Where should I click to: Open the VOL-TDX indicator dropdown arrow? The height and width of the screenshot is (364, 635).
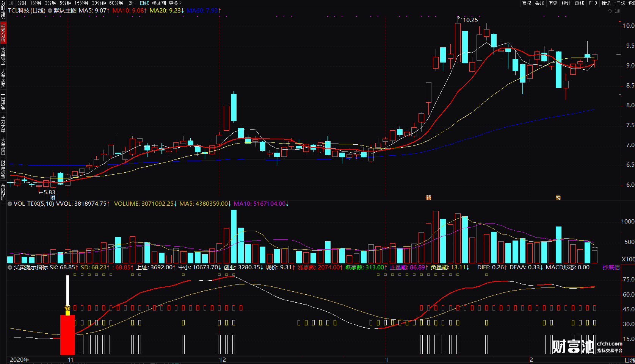[10, 204]
